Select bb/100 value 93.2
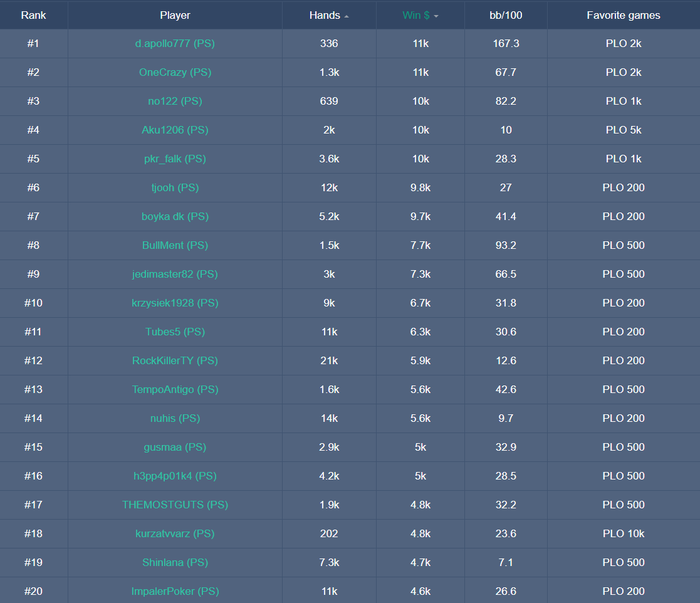This screenshot has height=603, width=700. click(506, 245)
